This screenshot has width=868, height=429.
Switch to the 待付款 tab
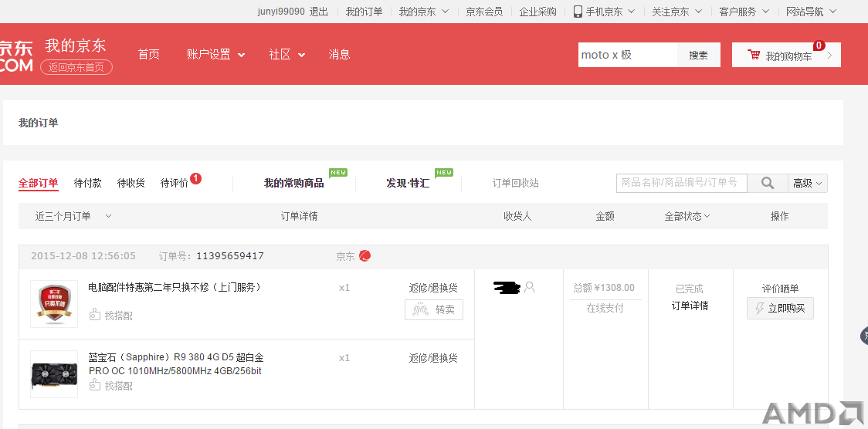[x=87, y=183]
